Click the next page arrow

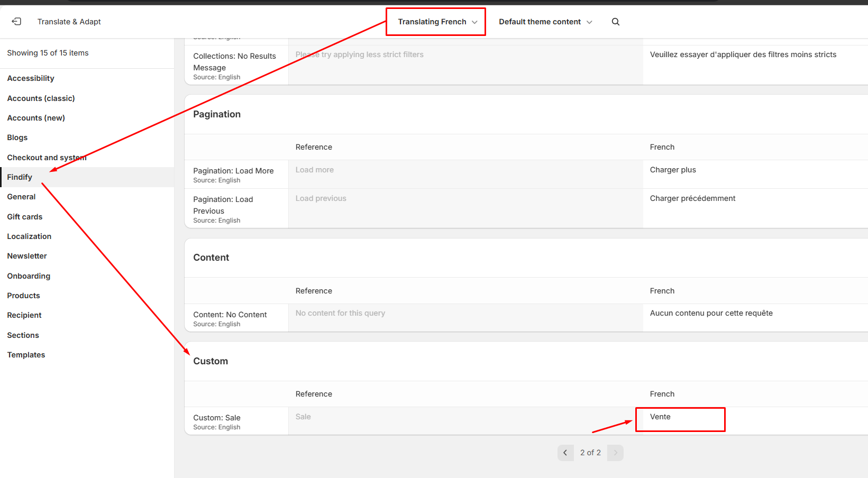[615, 453]
